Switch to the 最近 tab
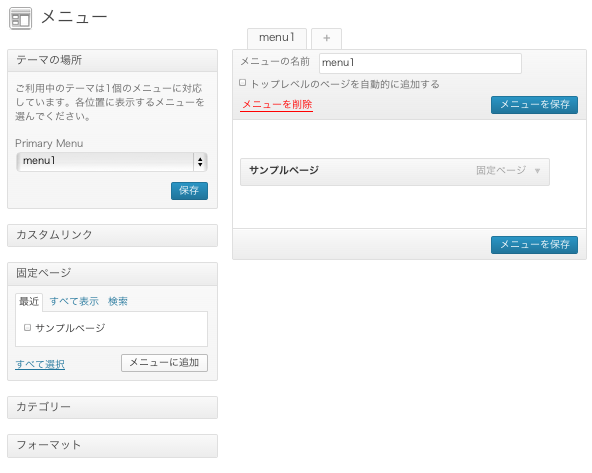The image size is (592, 473). click(x=29, y=302)
